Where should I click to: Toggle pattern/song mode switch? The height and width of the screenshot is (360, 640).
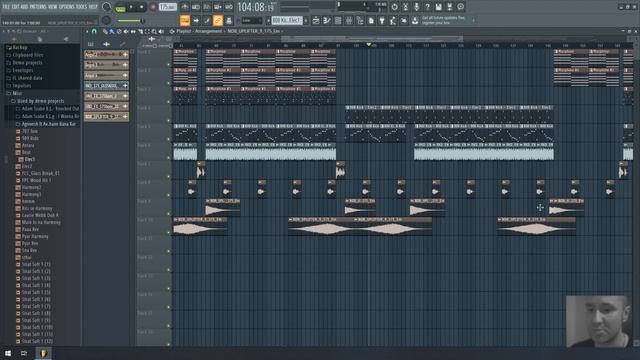pyautogui.click(x=120, y=7)
